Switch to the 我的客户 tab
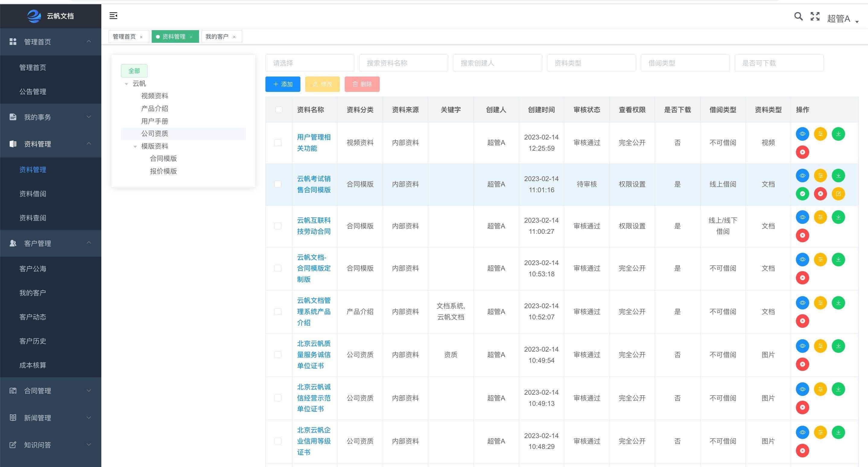Viewport: 868px width, 467px height. point(217,36)
